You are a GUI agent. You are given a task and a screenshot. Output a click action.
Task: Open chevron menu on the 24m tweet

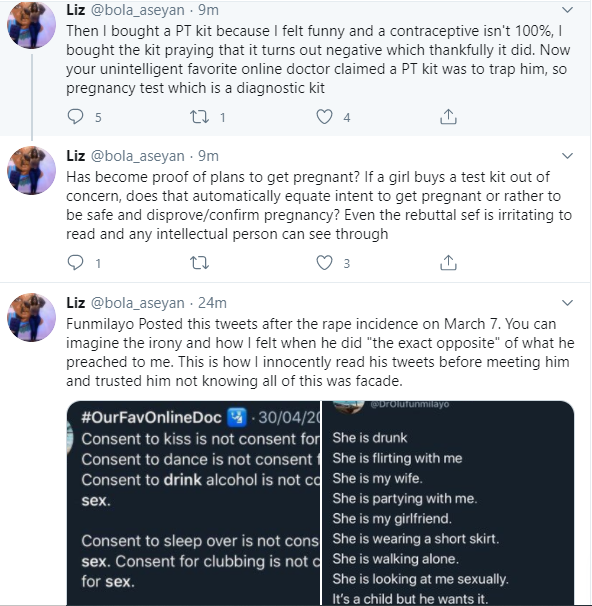tap(567, 303)
